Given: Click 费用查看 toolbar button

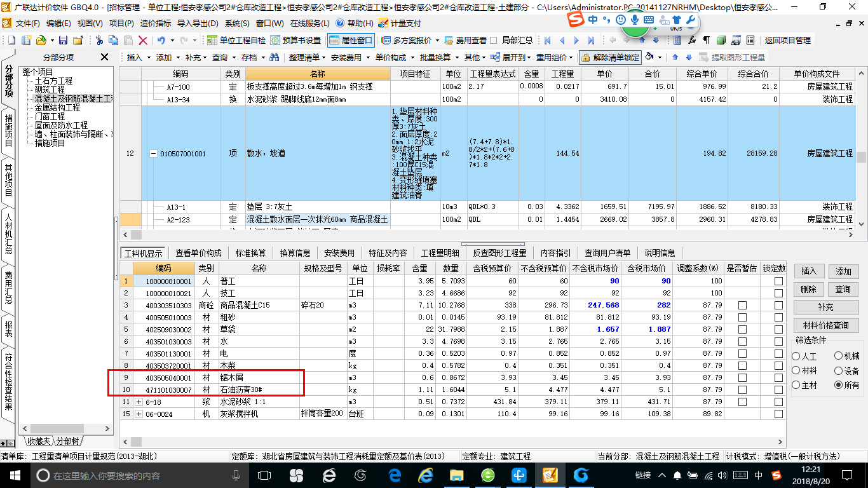Looking at the screenshot, I should (x=465, y=40).
